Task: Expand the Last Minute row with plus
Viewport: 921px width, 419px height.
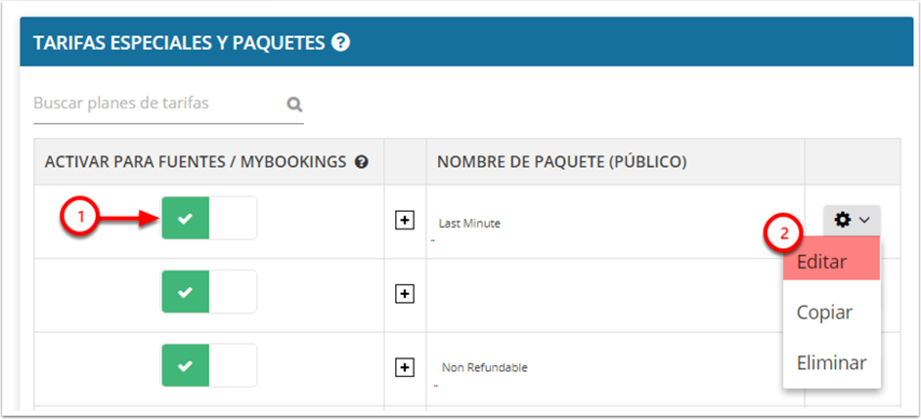Action: 404,220
